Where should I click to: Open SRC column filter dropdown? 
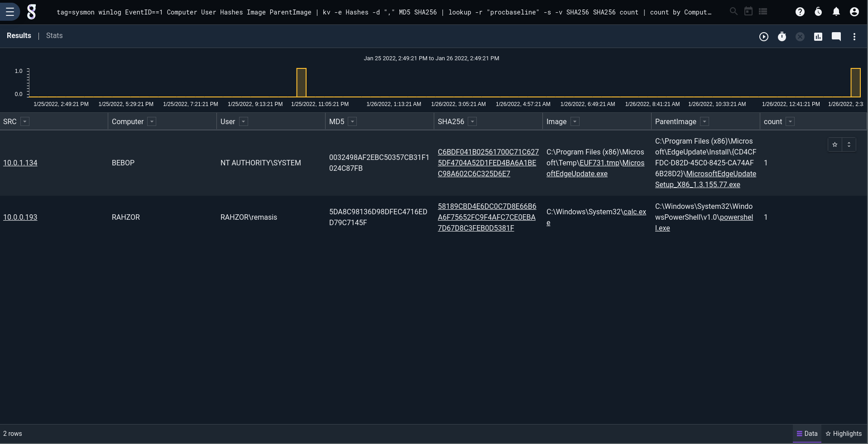point(25,121)
